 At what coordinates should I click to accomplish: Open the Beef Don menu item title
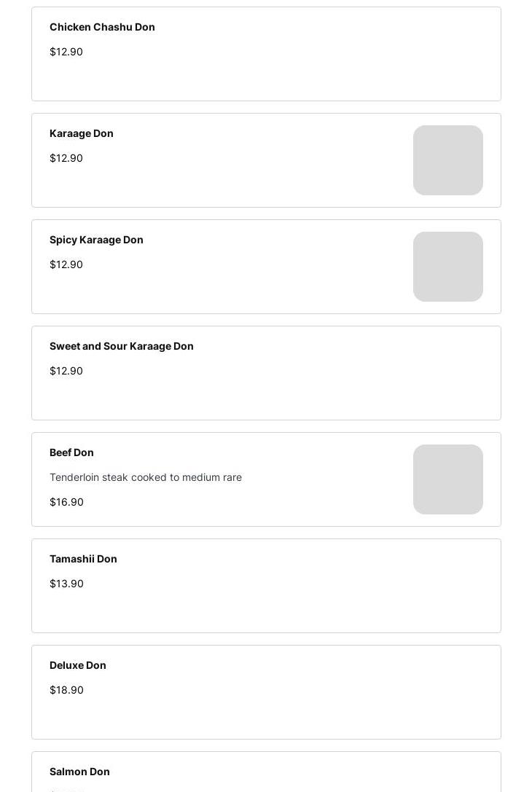tap(71, 452)
